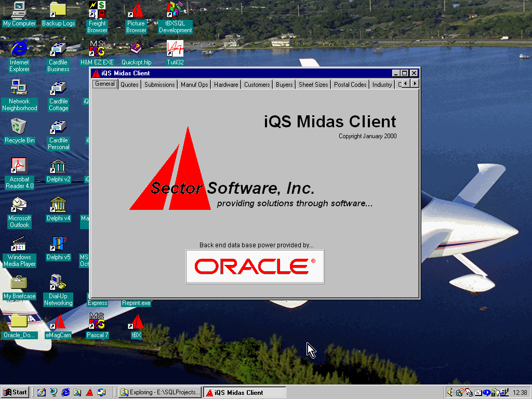Activate the Exploring - E:\SQLProjects taskbar button
The height and width of the screenshot is (399, 532).
tap(161, 393)
